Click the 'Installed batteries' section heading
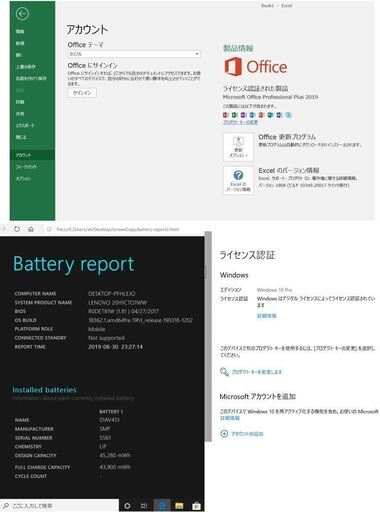 coord(44,390)
